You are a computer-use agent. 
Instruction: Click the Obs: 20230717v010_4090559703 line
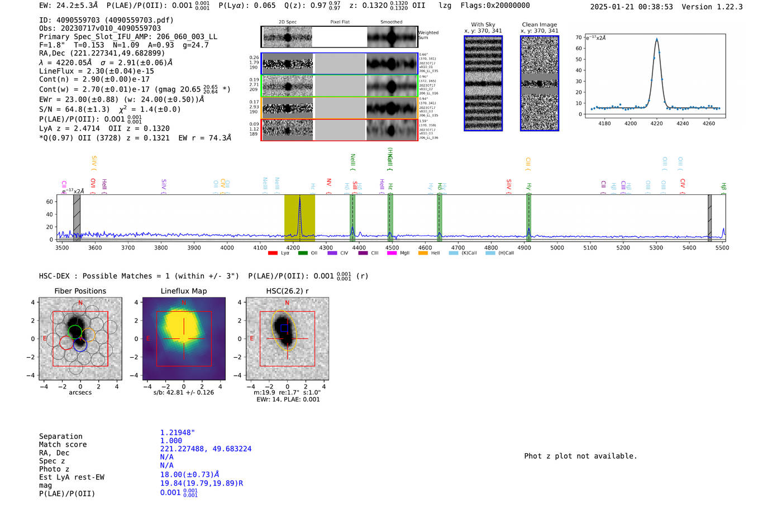click(x=100, y=28)
